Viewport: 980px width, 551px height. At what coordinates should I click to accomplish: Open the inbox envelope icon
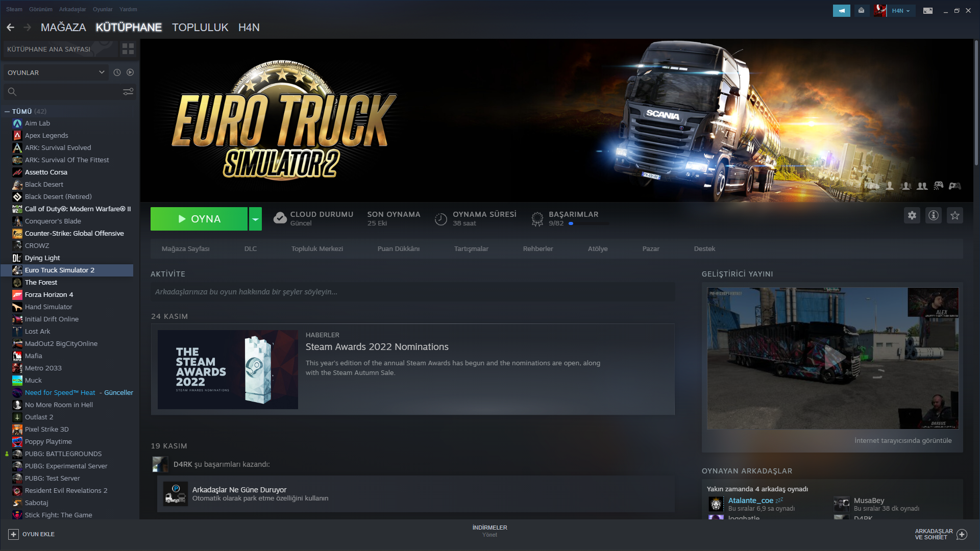861,10
